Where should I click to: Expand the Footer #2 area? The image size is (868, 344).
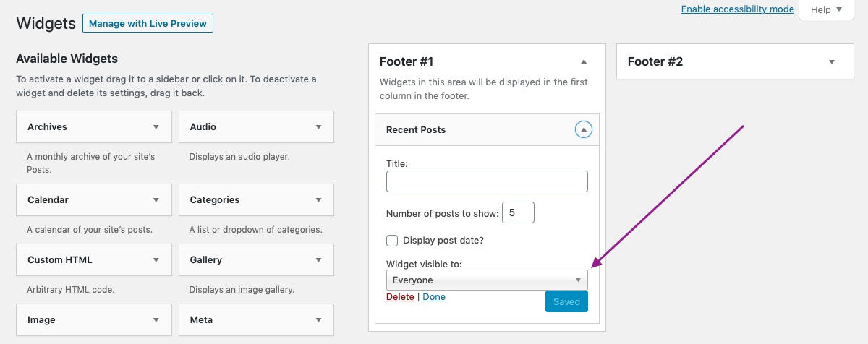click(832, 62)
